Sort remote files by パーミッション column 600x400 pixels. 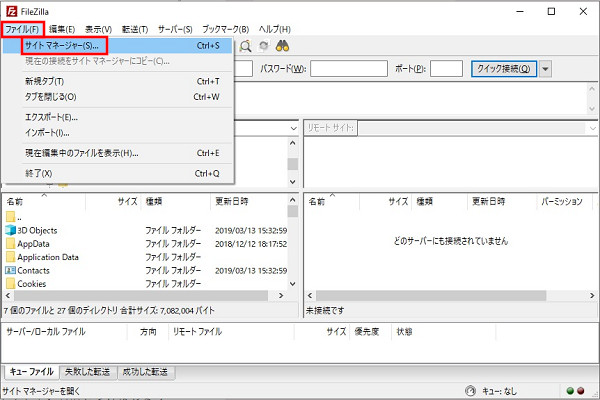(562, 201)
